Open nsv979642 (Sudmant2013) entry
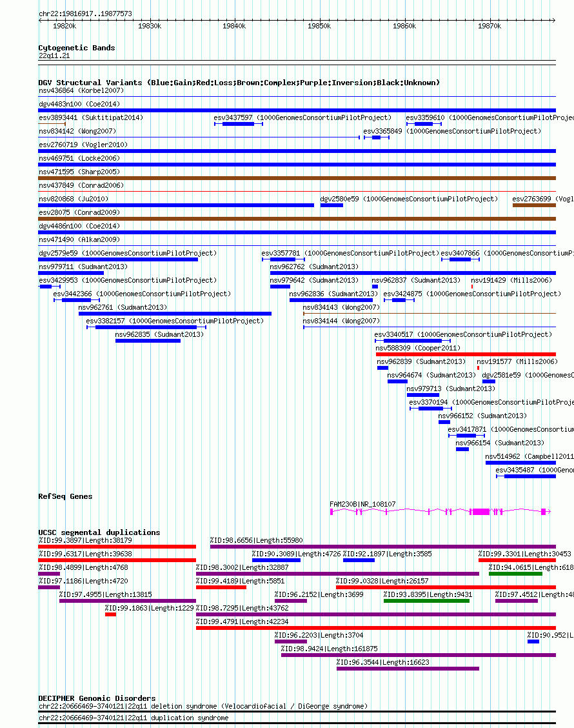Screen dimensions: 574x728 (x=314, y=280)
